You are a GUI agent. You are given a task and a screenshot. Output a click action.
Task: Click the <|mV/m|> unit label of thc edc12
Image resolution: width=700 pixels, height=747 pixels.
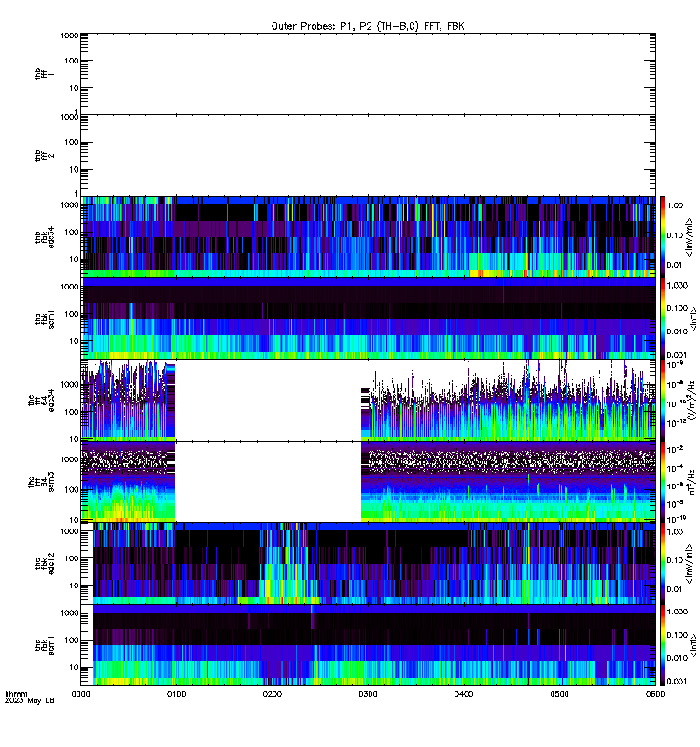click(x=688, y=564)
